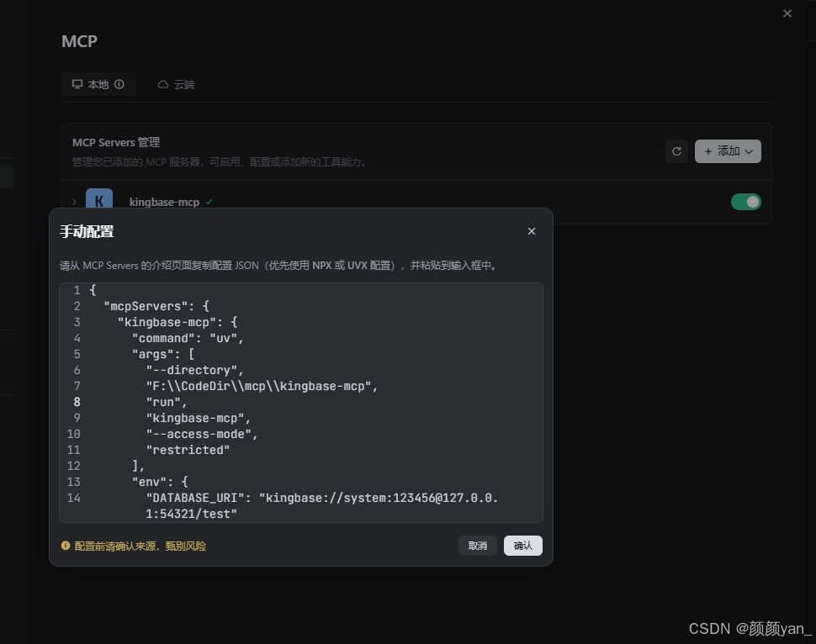The height and width of the screenshot is (644, 816).
Task: Click the F:\\CodeDir\\mcp\\kingbase-mcp path line
Action: click(x=262, y=386)
